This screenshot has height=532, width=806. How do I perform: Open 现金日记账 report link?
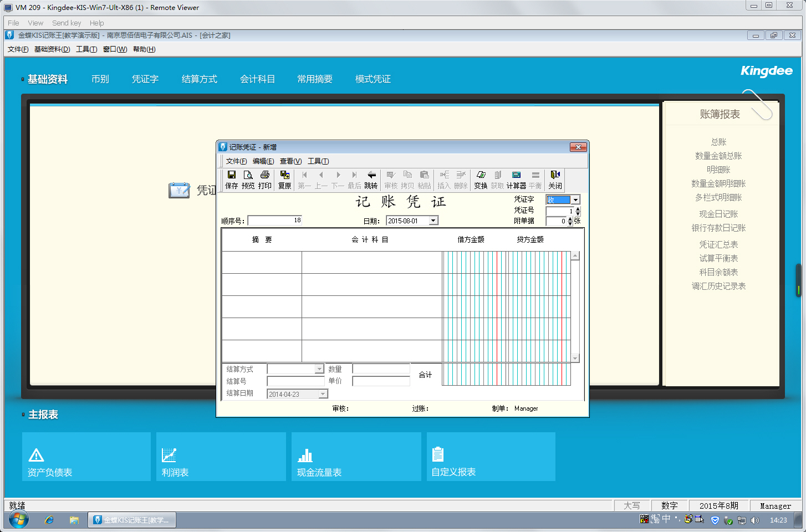tap(718, 214)
